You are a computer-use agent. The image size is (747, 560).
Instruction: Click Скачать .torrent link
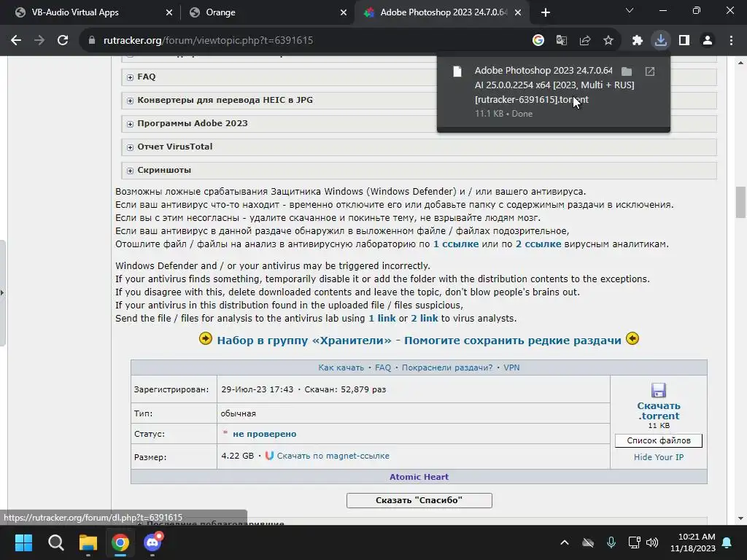pos(659,411)
